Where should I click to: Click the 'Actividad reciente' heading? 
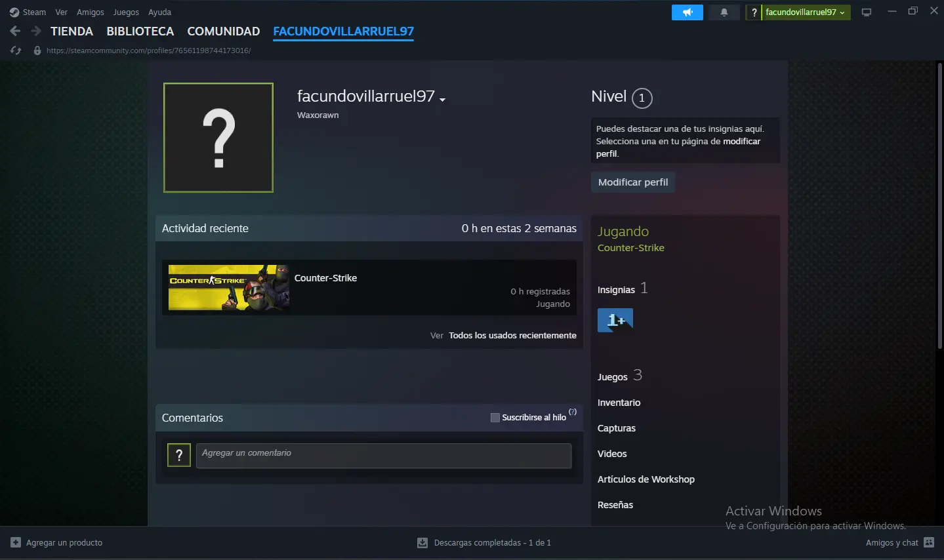[205, 228]
